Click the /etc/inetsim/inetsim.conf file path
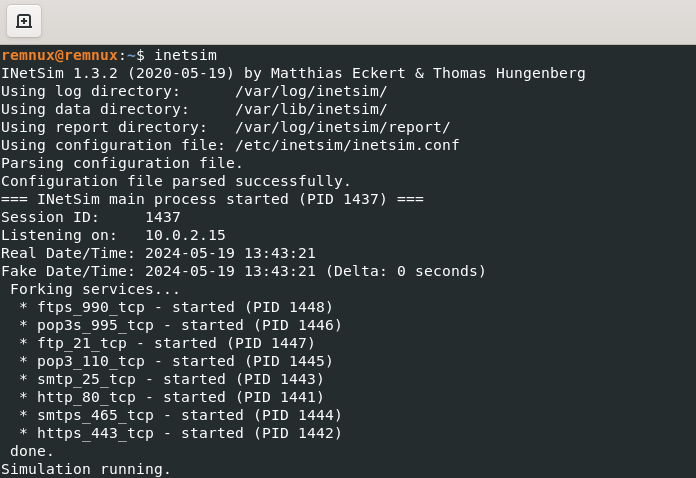This screenshot has height=478, width=696. click(x=347, y=145)
